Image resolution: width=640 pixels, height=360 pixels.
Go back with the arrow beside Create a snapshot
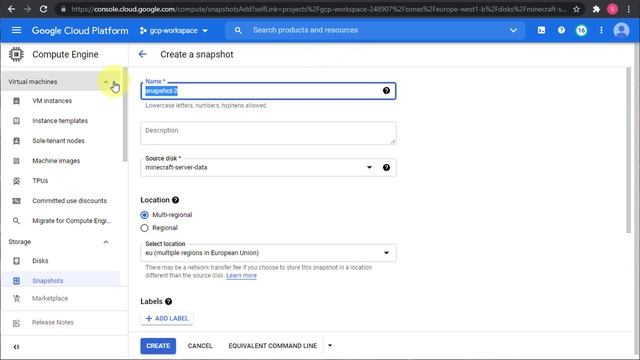142,54
